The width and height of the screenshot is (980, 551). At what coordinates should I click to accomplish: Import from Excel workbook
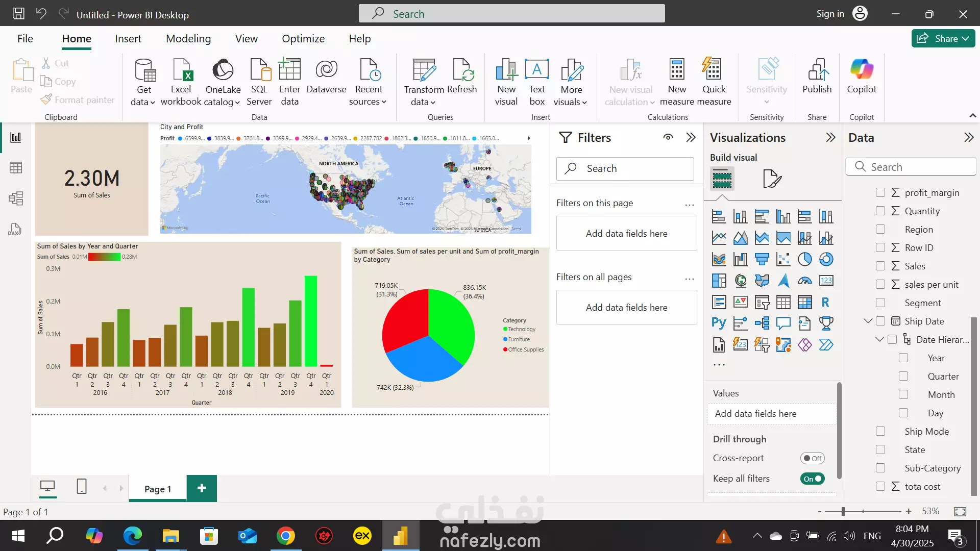coord(181,82)
